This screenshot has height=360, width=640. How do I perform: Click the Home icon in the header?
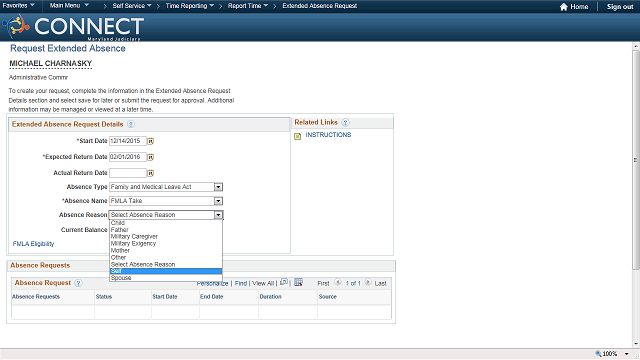coord(564,7)
